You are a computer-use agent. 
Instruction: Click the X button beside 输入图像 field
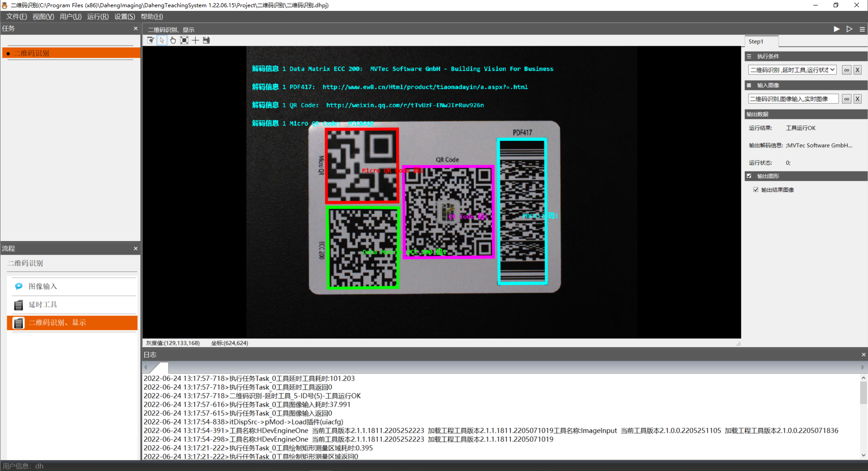(x=858, y=99)
